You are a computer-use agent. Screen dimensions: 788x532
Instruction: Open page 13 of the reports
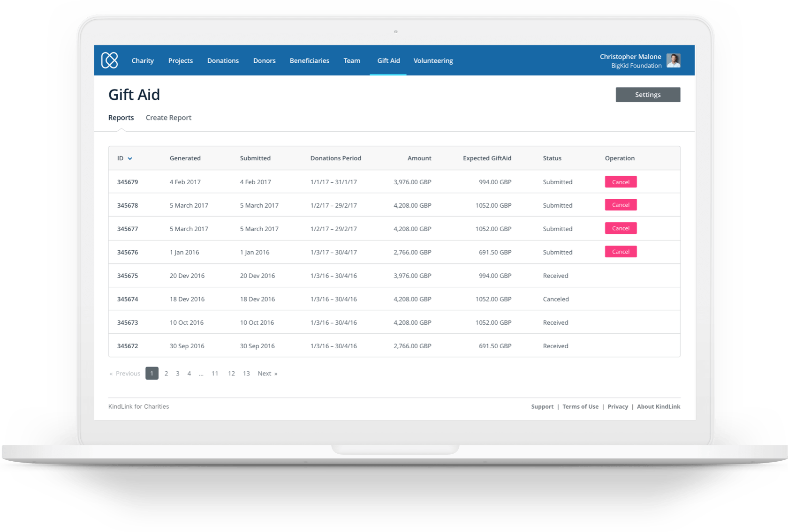coord(246,373)
